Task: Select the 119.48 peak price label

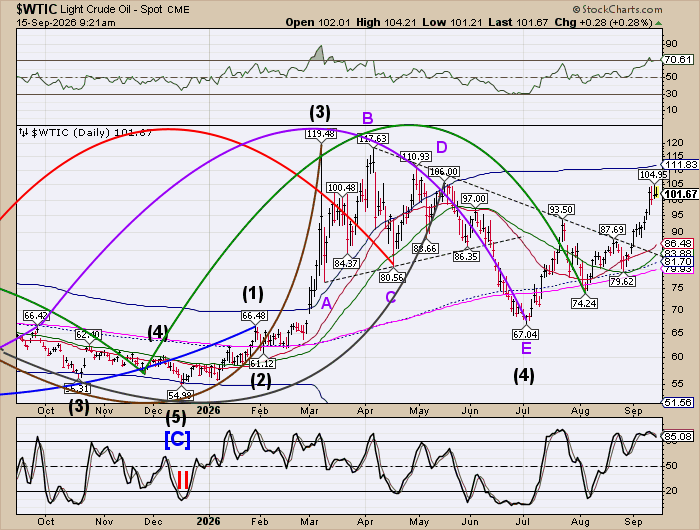Action: [x=321, y=134]
